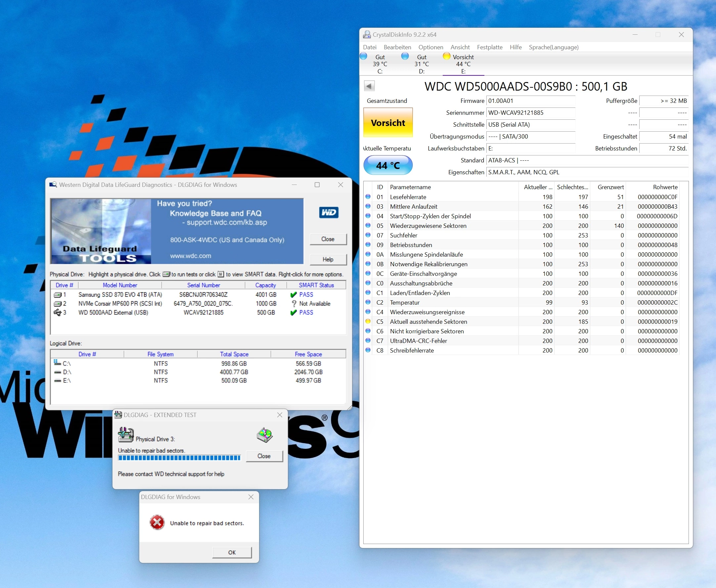Click the Betriebsstunden value 72 Std.
716x588 pixels.
pyautogui.click(x=663, y=148)
